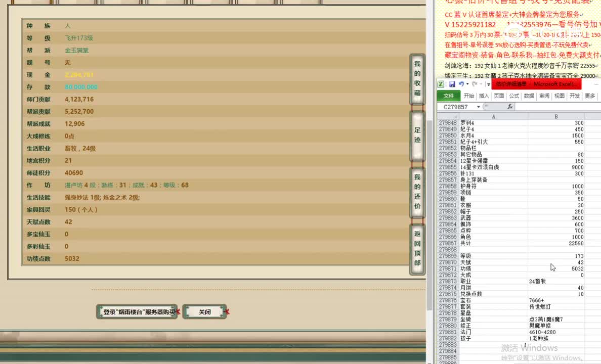The height and width of the screenshot is (364, 601).
Task: Click the 9000 value cell
Action: 556,167
